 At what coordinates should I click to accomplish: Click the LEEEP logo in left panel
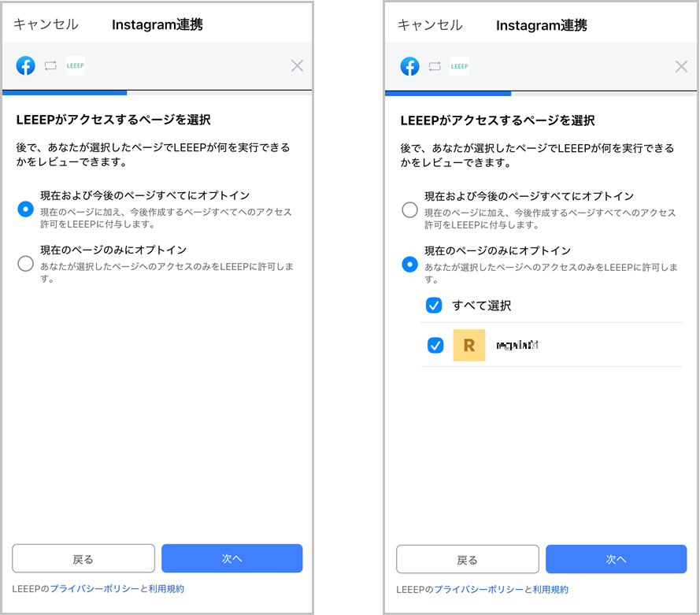75,65
